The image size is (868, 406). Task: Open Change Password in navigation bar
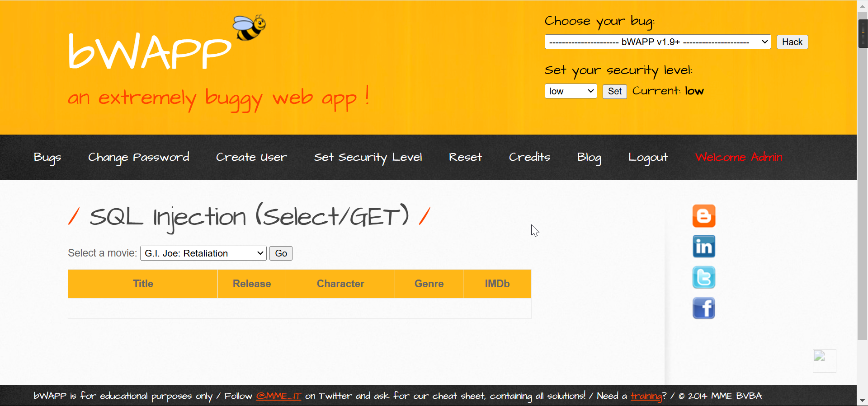tap(139, 157)
